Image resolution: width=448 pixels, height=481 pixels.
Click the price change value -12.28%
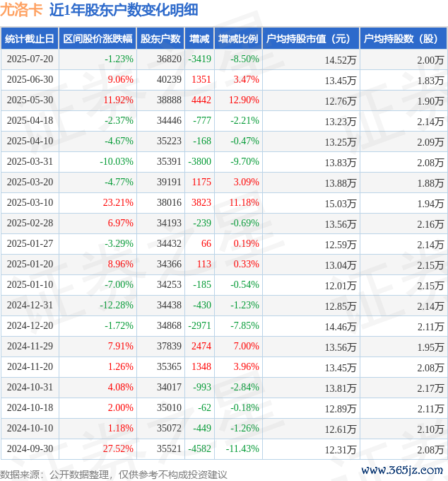(117, 306)
